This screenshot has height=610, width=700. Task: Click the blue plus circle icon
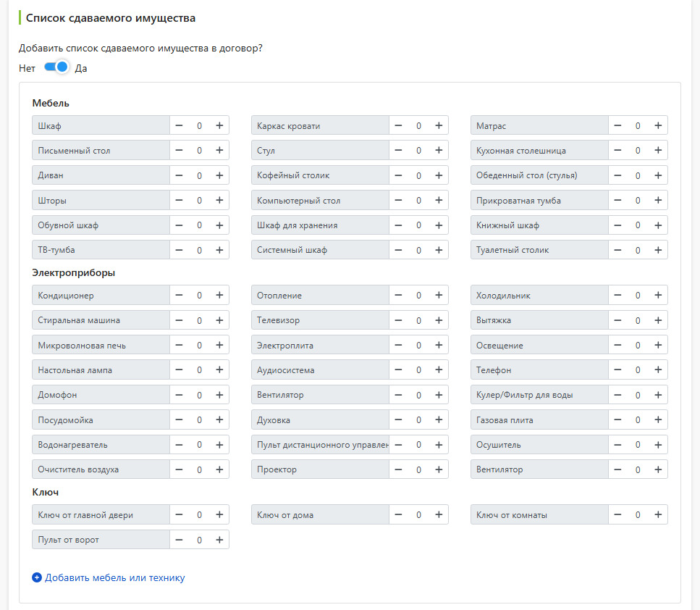point(37,577)
